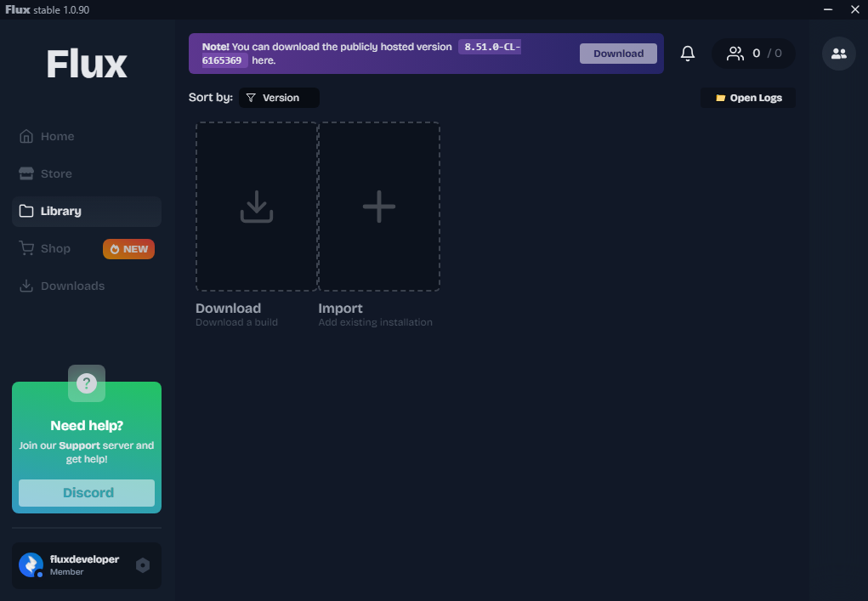Click the 'Add existing installation' caption
The width and height of the screenshot is (868, 601).
pos(375,322)
